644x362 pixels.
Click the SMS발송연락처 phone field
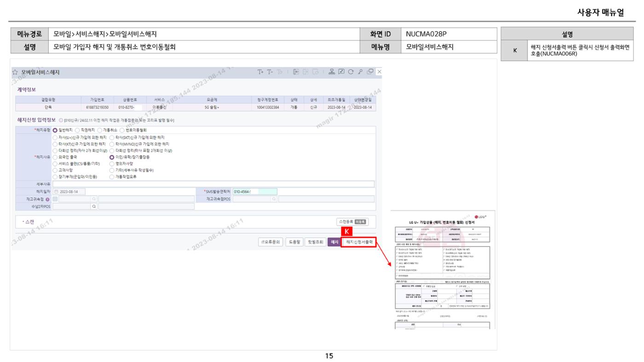coord(254,192)
